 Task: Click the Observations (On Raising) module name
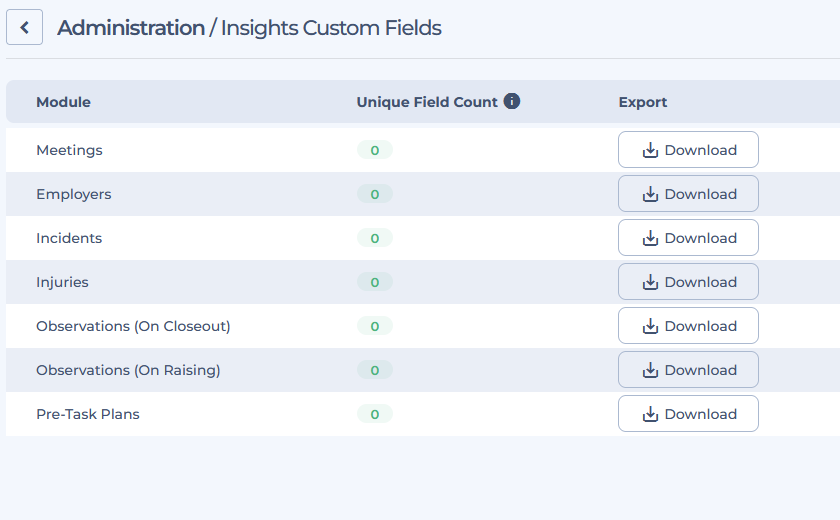coord(128,370)
